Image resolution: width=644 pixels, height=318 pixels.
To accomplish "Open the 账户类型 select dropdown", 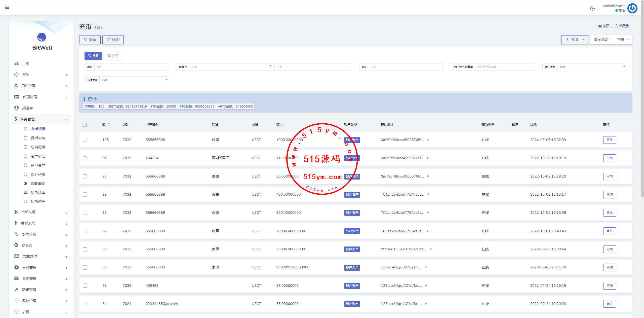I will (x=592, y=67).
